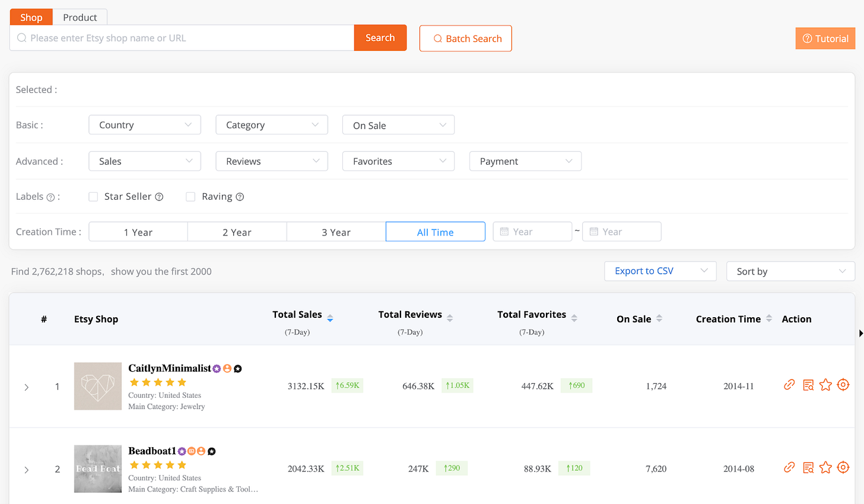Click purple star seller badge next to Beadboat1

[x=182, y=451]
